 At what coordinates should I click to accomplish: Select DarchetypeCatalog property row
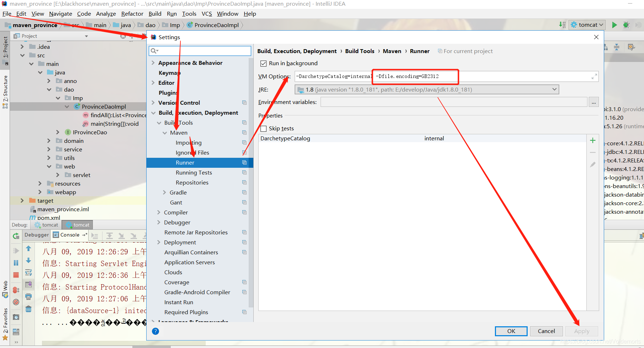pos(422,138)
